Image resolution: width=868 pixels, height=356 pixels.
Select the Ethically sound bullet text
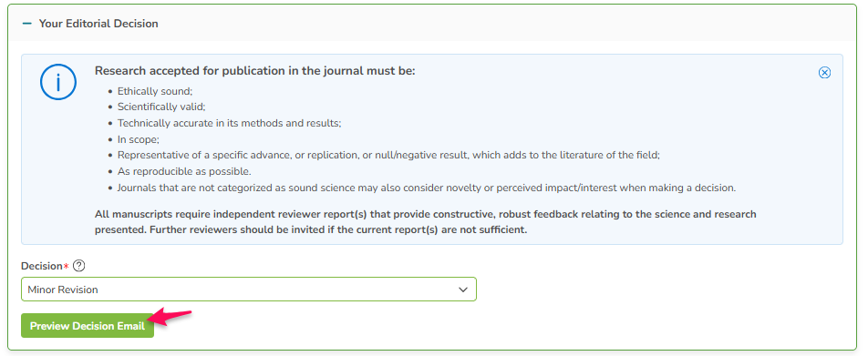pos(155,91)
